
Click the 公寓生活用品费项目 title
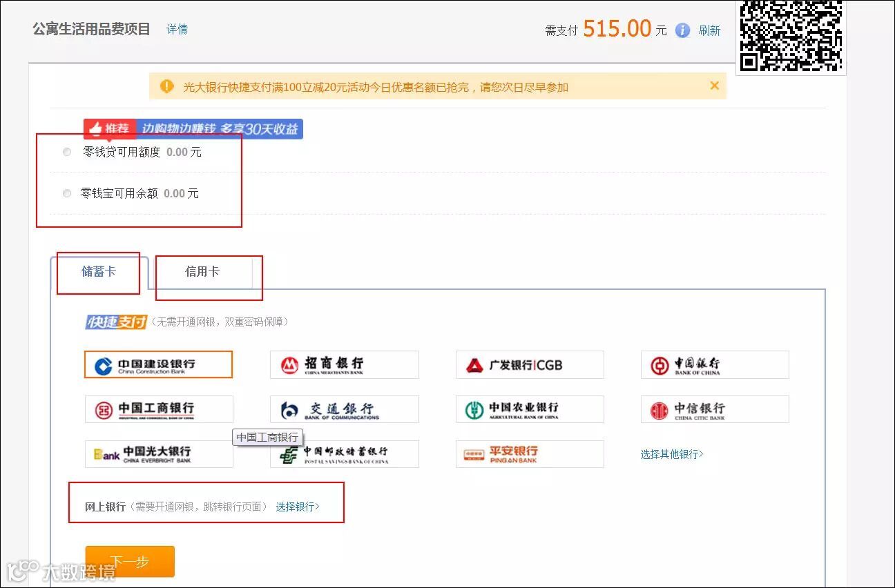[x=91, y=29]
